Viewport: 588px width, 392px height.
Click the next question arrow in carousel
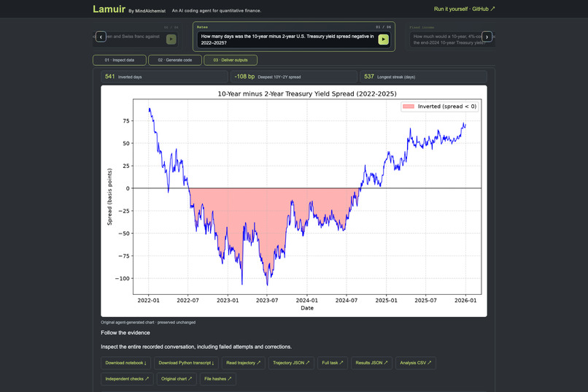[x=487, y=36]
